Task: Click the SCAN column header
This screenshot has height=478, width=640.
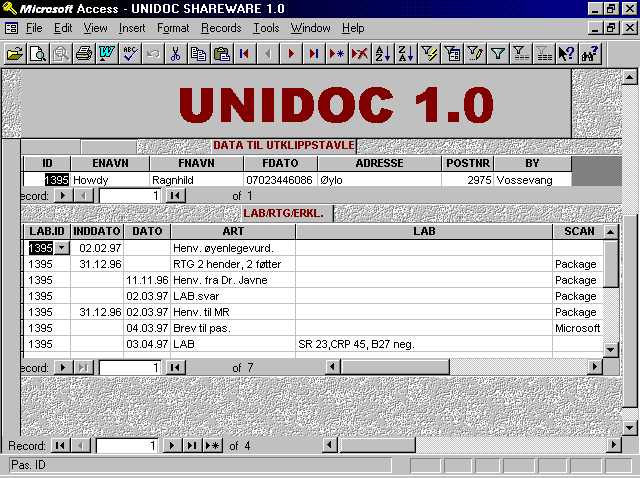Action: (578, 231)
